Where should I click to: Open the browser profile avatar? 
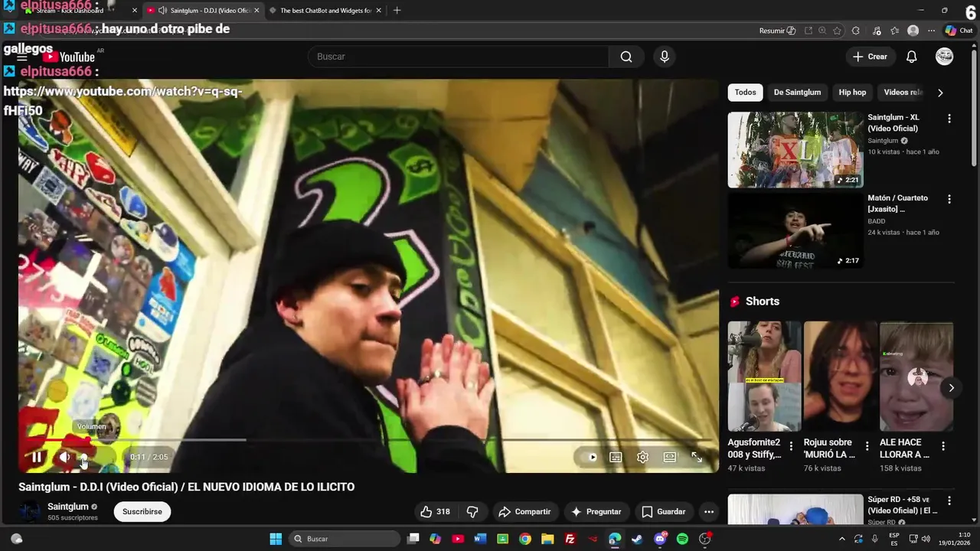click(x=913, y=31)
